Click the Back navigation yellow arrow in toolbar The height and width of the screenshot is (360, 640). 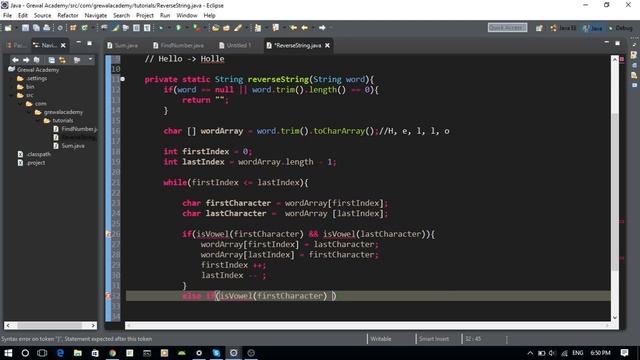pos(304,28)
